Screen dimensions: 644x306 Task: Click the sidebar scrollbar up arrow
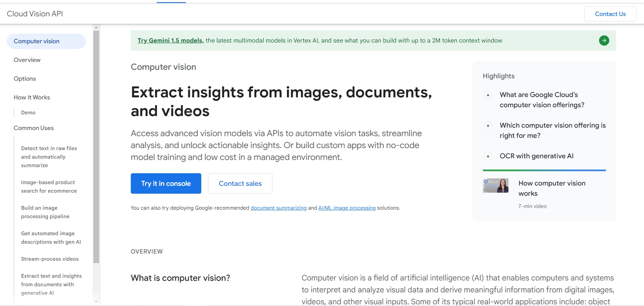(96, 27)
